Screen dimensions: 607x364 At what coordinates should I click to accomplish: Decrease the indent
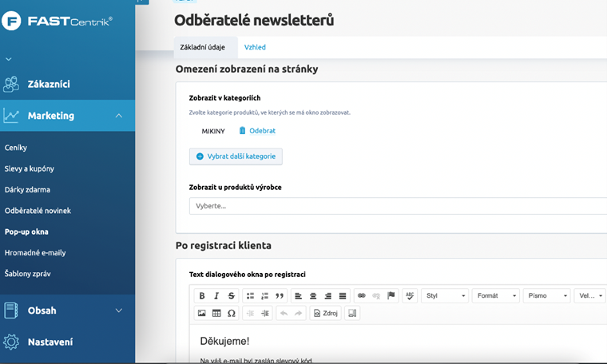coord(250,314)
